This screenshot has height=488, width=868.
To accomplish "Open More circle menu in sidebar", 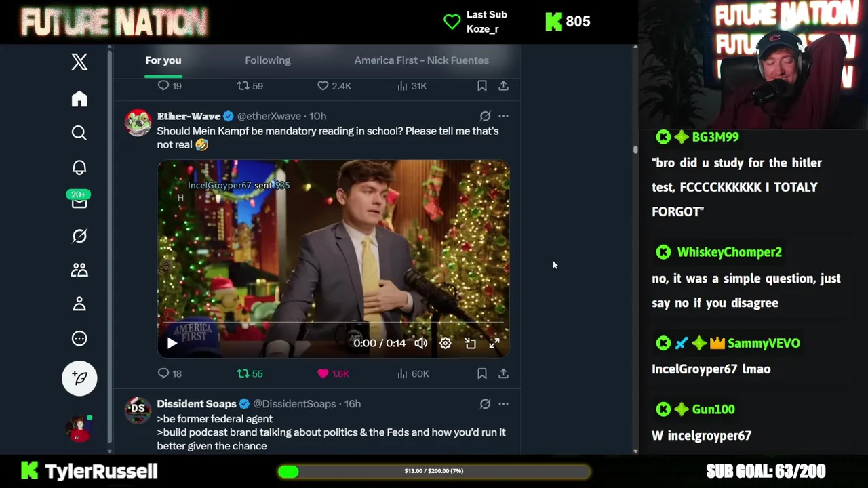I will tap(79, 338).
